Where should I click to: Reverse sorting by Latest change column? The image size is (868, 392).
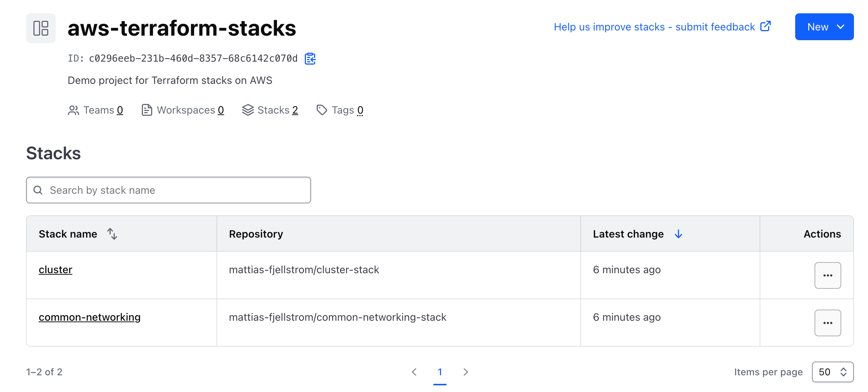click(x=679, y=234)
